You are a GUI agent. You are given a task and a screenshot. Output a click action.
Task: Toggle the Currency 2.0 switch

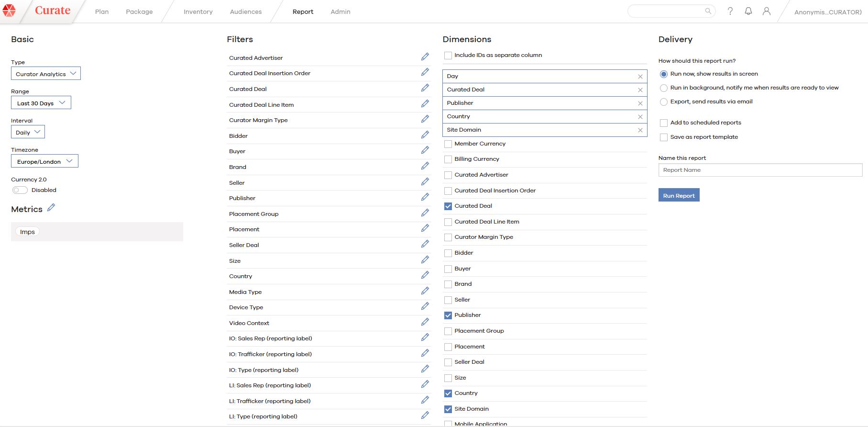[x=20, y=190]
